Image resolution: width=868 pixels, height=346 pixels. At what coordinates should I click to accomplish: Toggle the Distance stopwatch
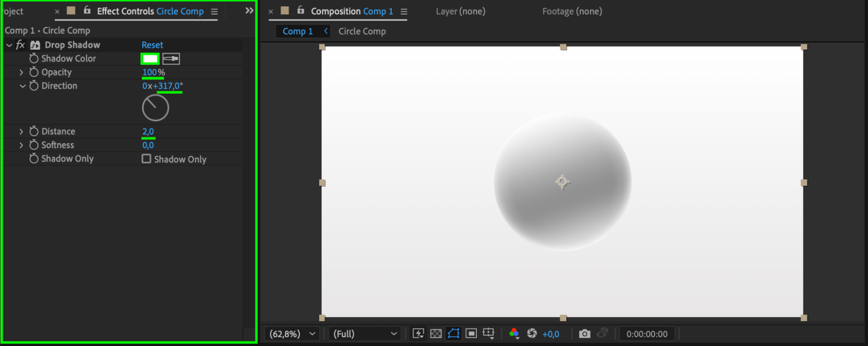tap(34, 131)
